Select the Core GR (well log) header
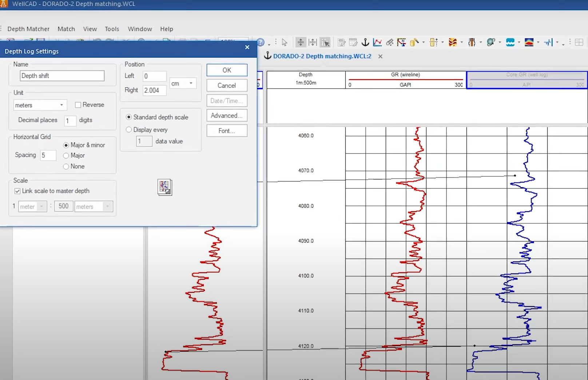588x380 pixels. point(527,80)
